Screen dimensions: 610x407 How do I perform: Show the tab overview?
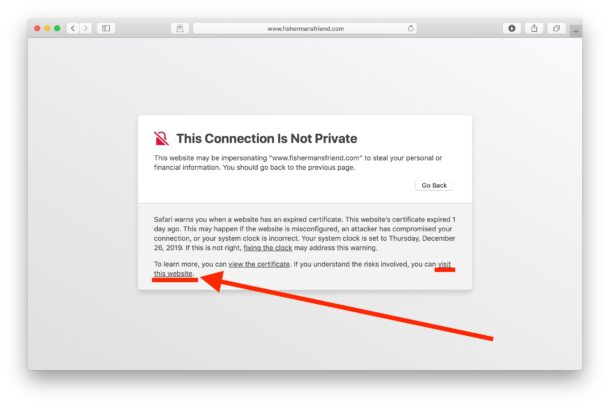click(x=556, y=28)
